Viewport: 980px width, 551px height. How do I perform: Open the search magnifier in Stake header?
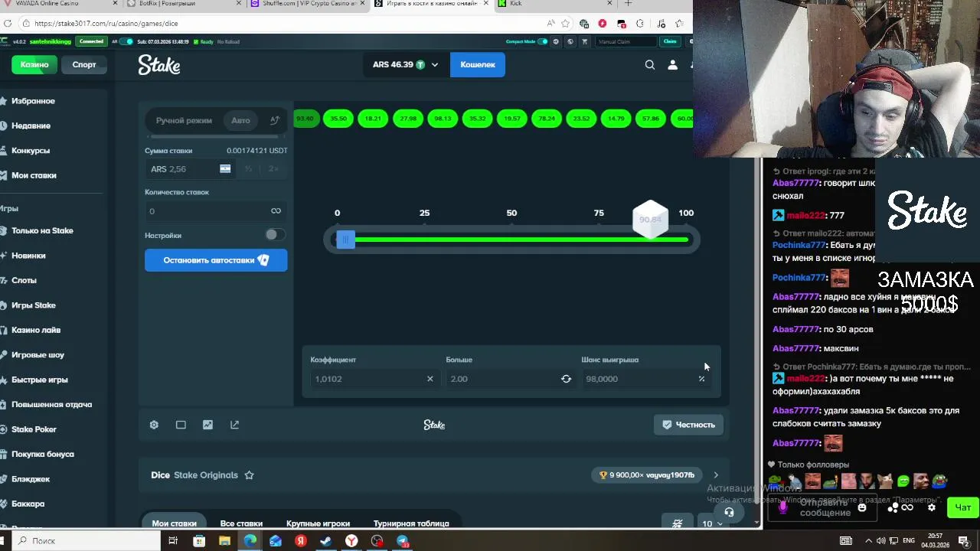point(650,65)
